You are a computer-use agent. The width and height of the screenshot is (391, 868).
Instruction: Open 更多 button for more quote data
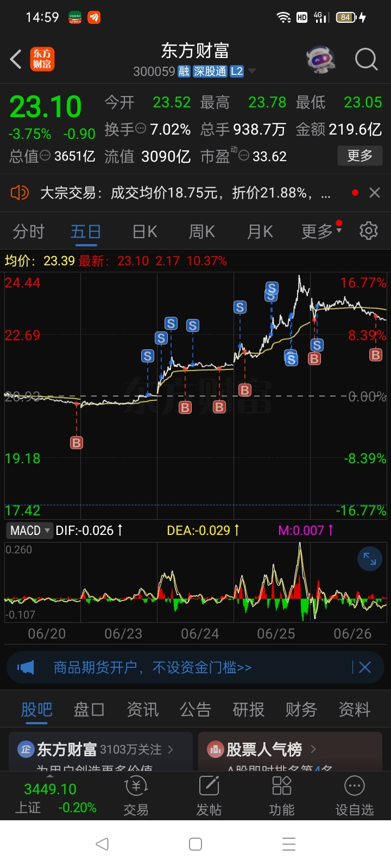(360, 156)
